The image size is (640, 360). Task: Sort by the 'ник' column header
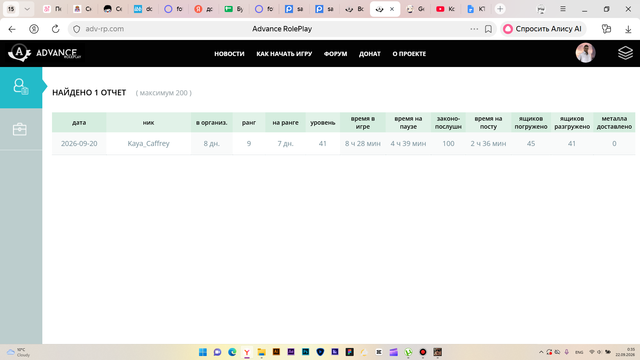pos(149,122)
